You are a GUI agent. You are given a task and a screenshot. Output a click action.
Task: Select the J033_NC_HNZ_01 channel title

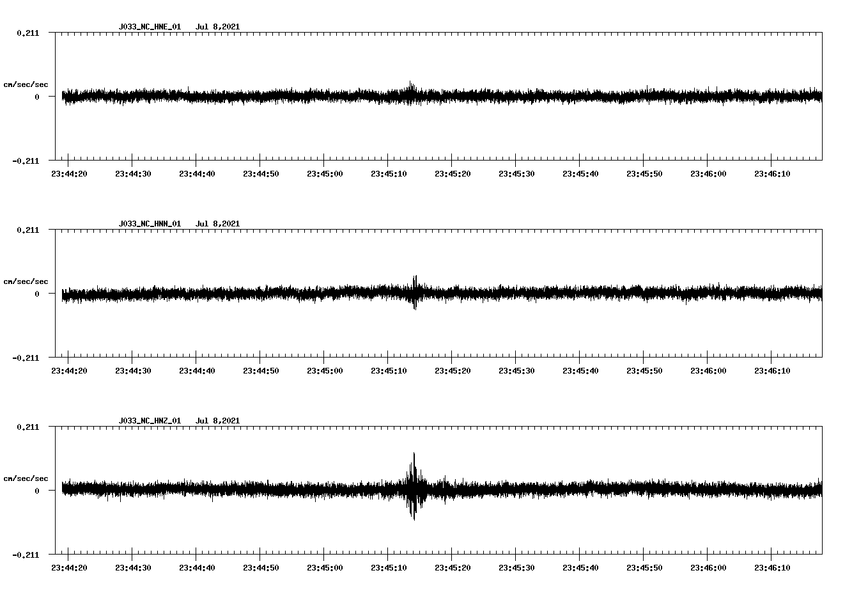pyautogui.click(x=149, y=421)
